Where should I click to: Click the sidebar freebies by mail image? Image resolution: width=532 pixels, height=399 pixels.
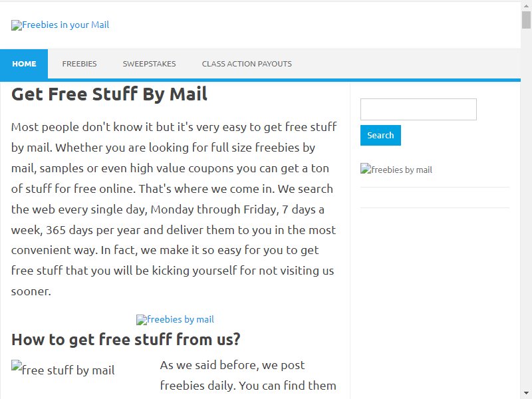[396, 170]
